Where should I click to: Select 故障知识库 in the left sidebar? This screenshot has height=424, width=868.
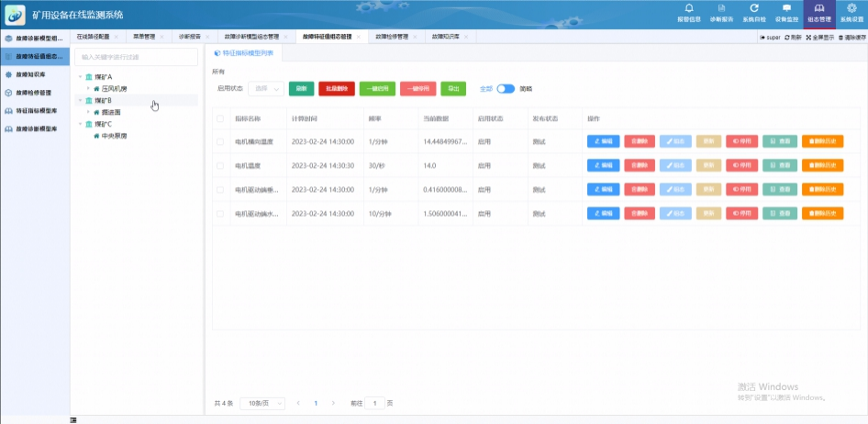point(34,74)
